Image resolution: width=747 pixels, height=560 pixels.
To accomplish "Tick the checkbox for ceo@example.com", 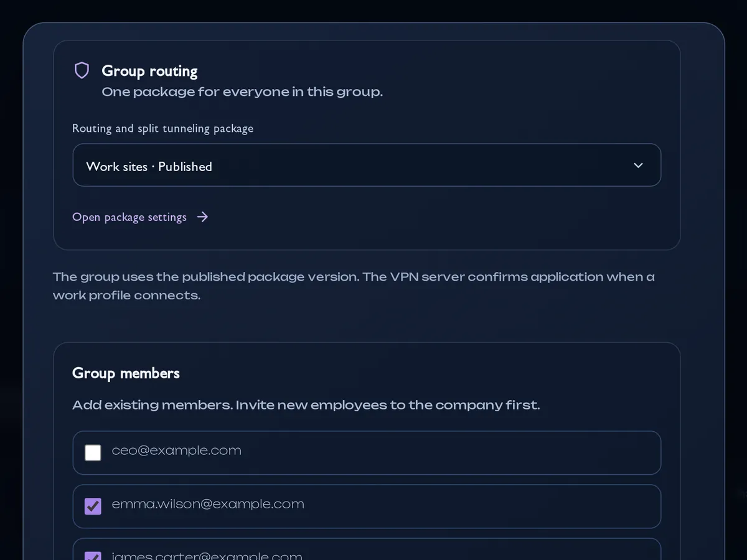I will click(93, 452).
